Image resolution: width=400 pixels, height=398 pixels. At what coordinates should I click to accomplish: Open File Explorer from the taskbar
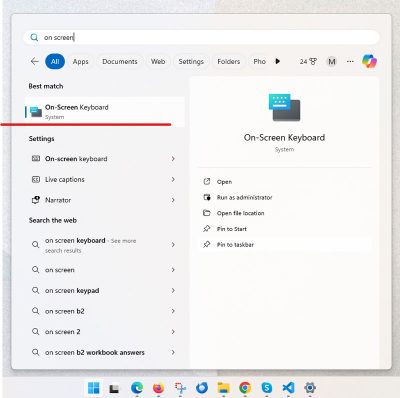223,388
